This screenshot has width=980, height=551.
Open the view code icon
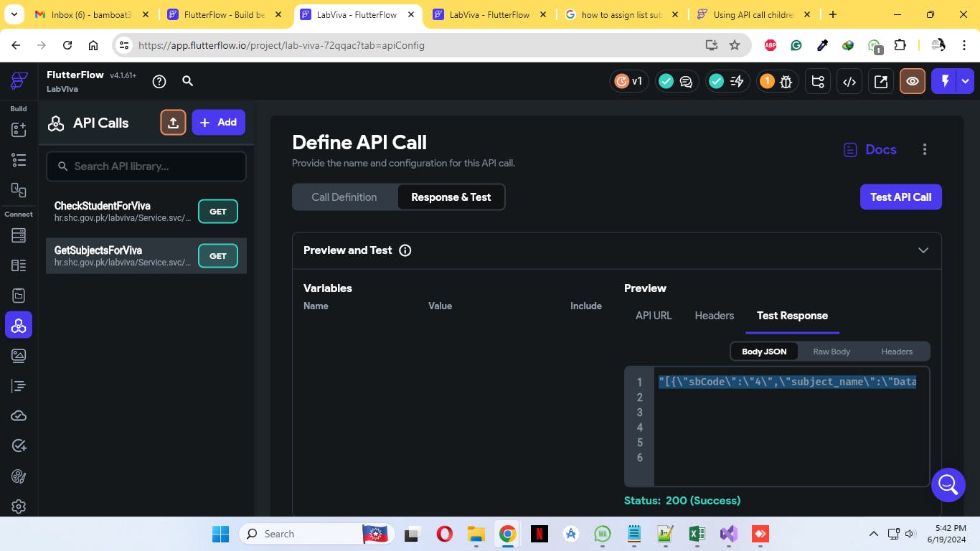[849, 82]
